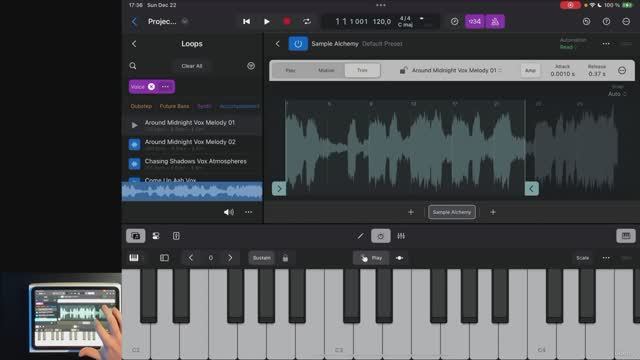
Task: Open the More circle menu in control bar
Action: click(626, 21)
